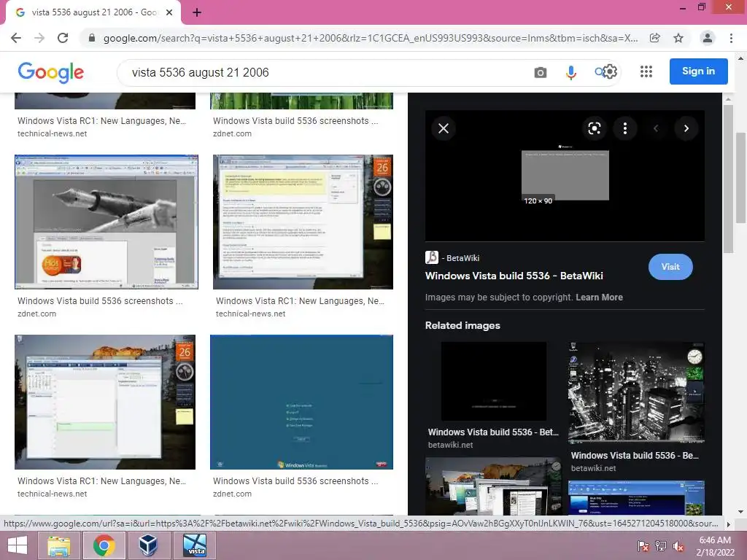Screen dimensions: 747x560
Task: Click the browser forward arrow
Action: (x=39, y=38)
